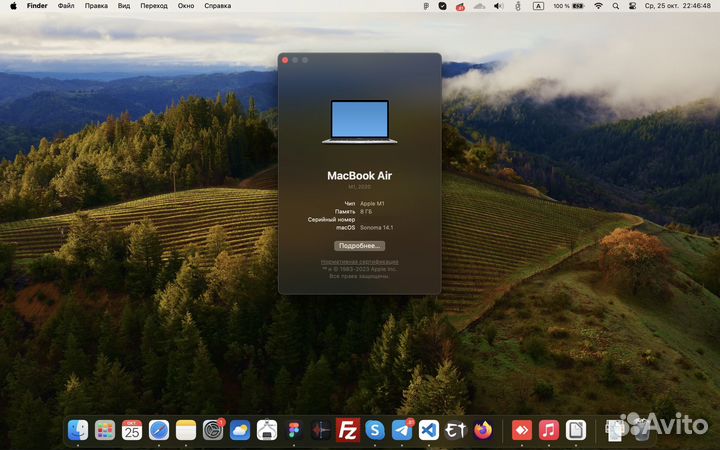Close the About This Mac window
The image size is (720, 450).
pyautogui.click(x=285, y=60)
